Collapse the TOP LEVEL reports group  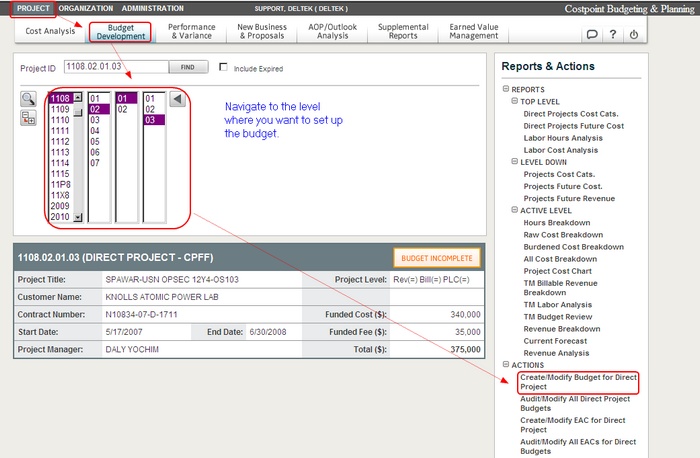pos(514,101)
